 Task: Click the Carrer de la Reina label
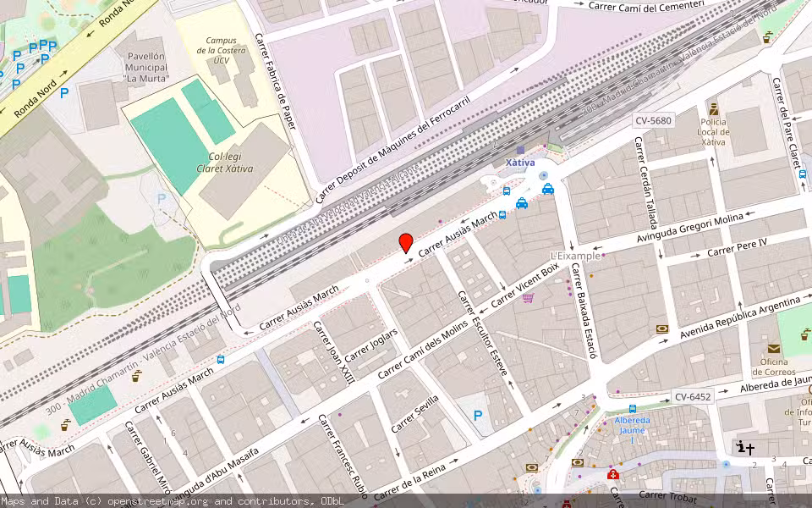click(409, 483)
